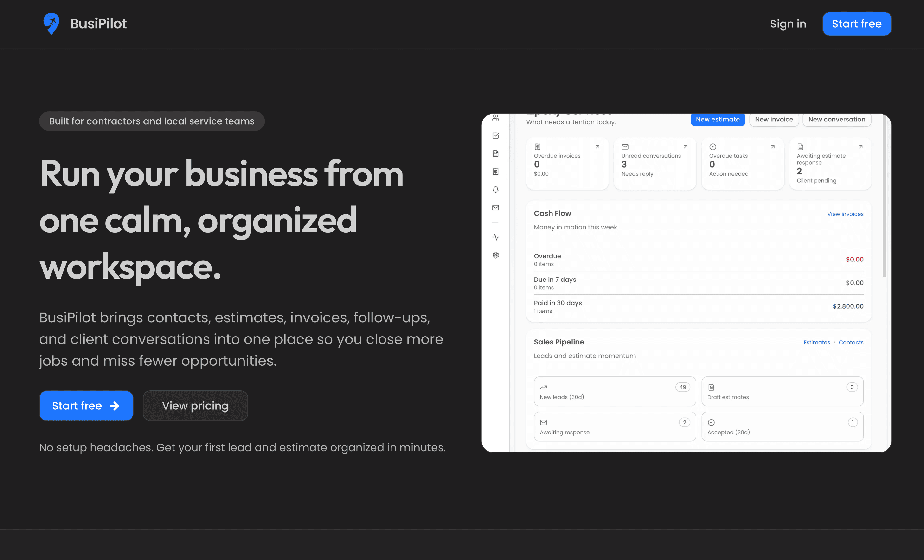Click the Accepted (30d) checkmark icon

tap(711, 422)
